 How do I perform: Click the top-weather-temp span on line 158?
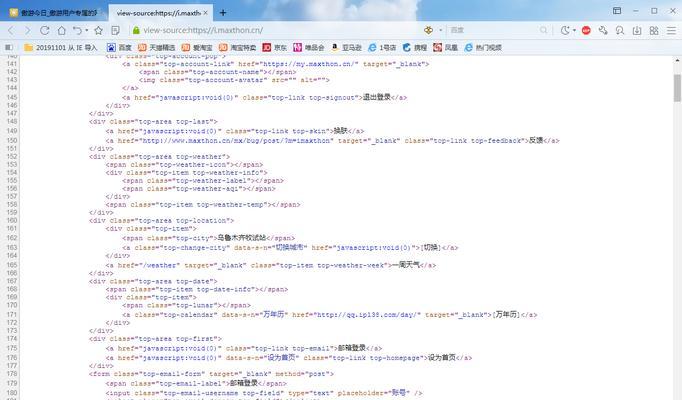click(203, 204)
